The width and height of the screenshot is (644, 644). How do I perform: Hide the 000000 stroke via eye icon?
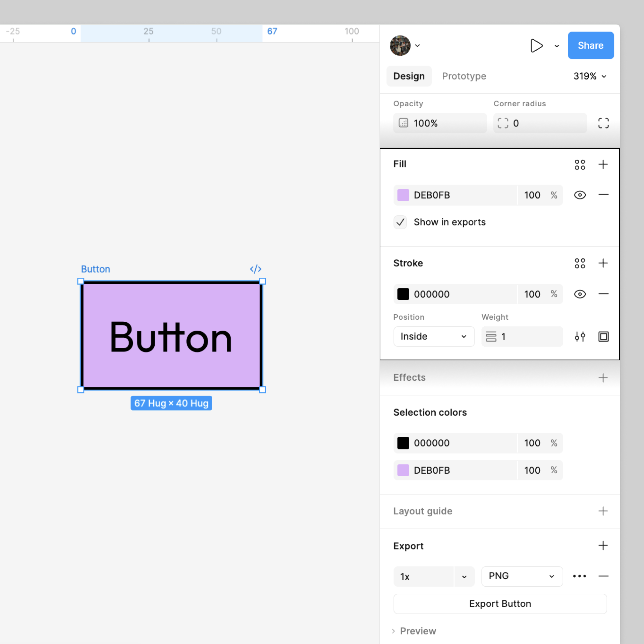coord(580,294)
